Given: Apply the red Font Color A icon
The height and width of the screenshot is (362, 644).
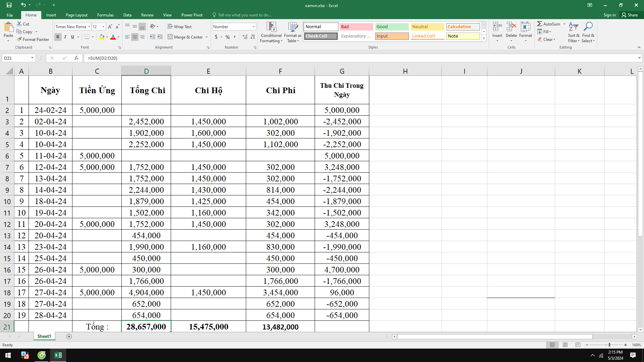Looking at the screenshot, I should [x=113, y=37].
